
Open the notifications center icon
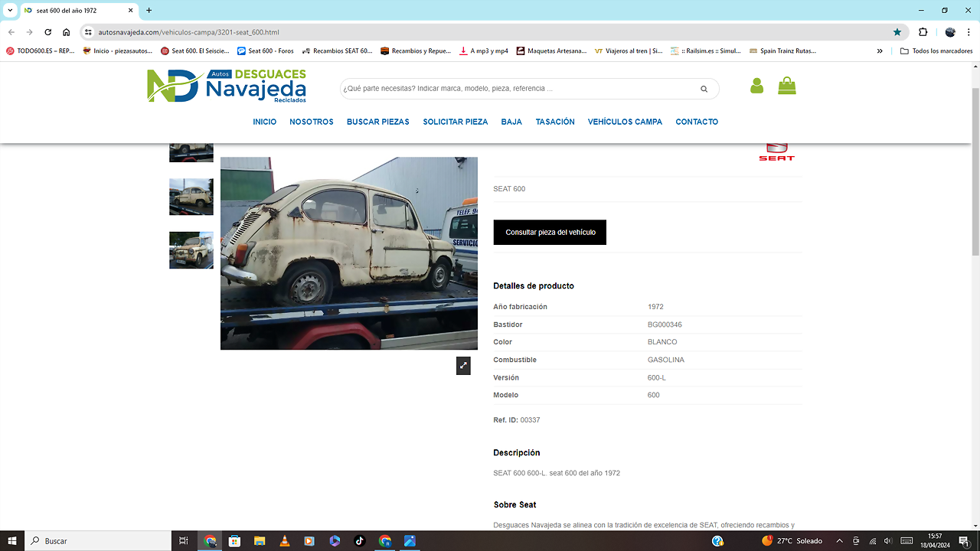tap(964, 541)
